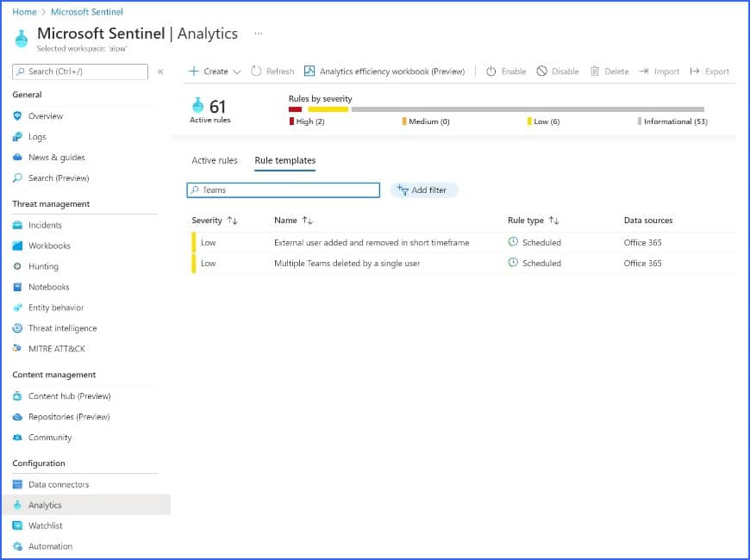750x560 pixels.
Task: Click the Analytics flask icon in sidebar
Action: [18, 505]
